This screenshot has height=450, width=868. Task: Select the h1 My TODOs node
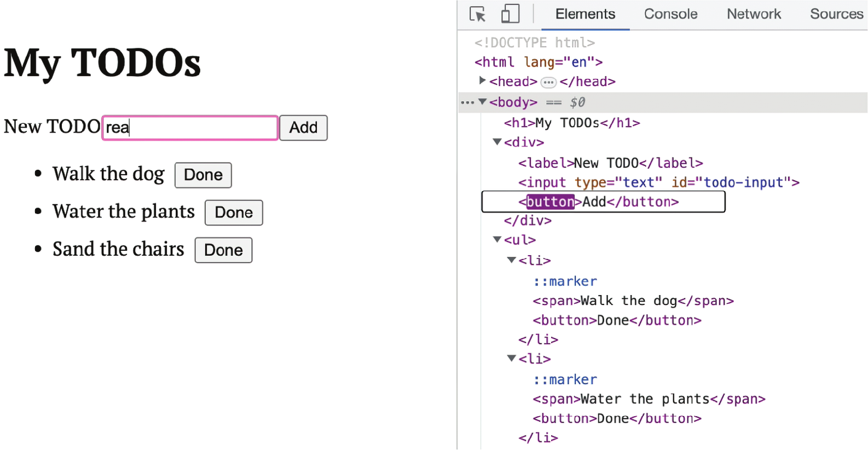pyautogui.click(x=571, y=123)
